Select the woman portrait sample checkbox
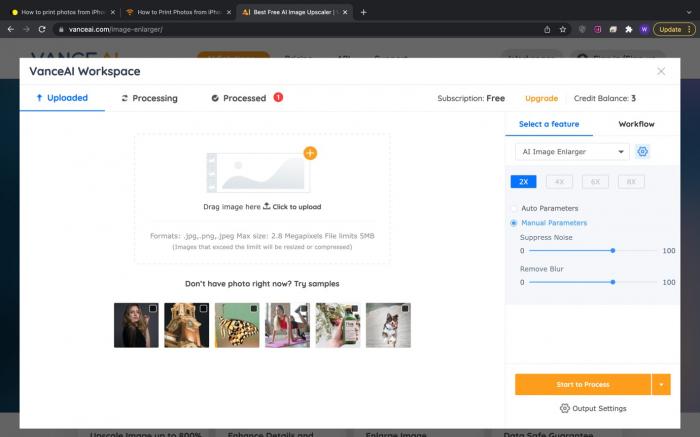The height and width of the screenshot is (437, 700). [153, 308]
